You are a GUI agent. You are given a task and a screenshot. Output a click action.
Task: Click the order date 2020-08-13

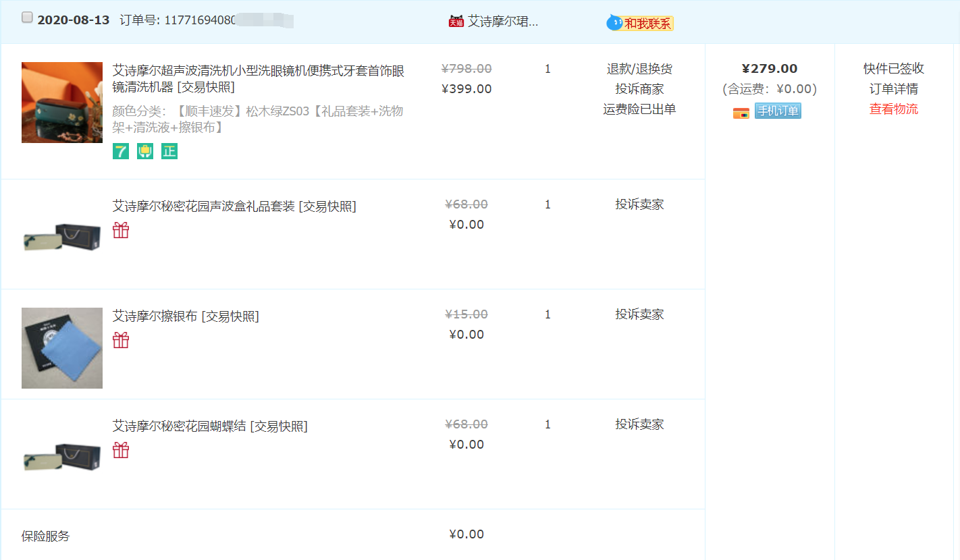pos(74,20)
